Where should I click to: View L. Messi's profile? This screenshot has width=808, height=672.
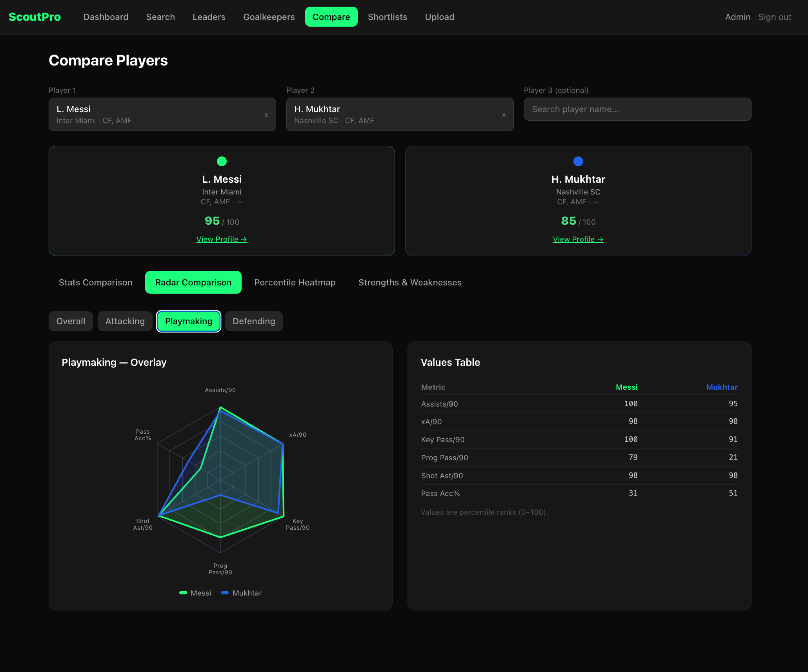[x=222, y=239]
